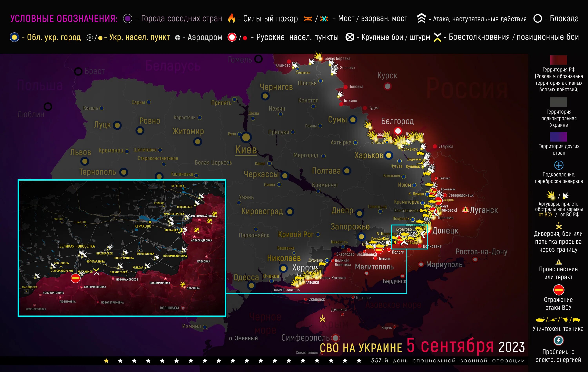Screen dimensions: 588x372
Task: Click '557-й день специальной военной операции' text
Action: click(448, 360)
